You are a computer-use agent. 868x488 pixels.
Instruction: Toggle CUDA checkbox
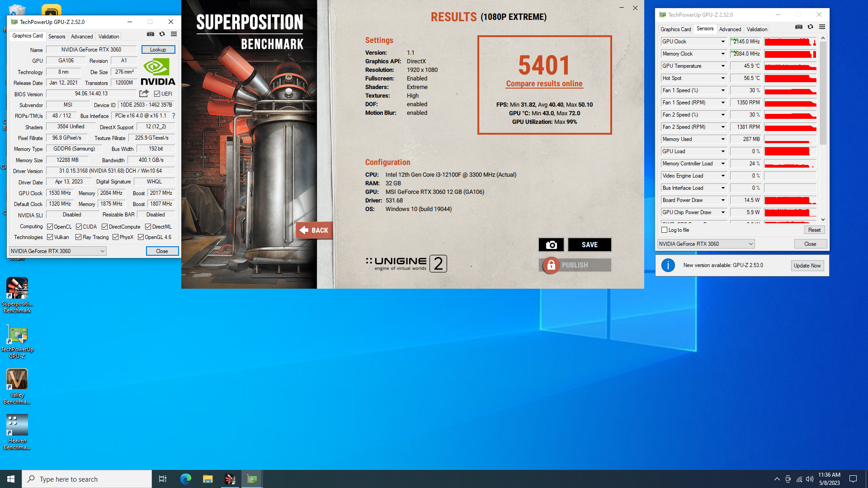(x=79, y=227)
